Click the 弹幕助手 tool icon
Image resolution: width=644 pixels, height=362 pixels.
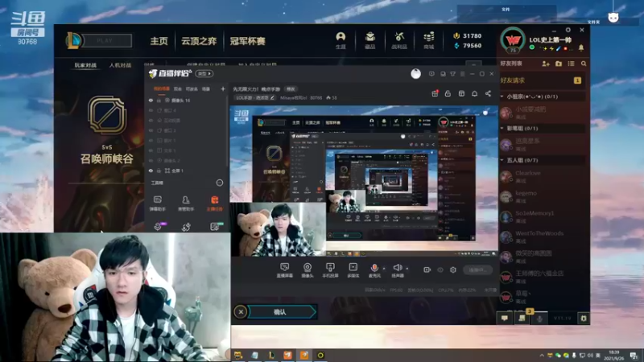point(157,204)
